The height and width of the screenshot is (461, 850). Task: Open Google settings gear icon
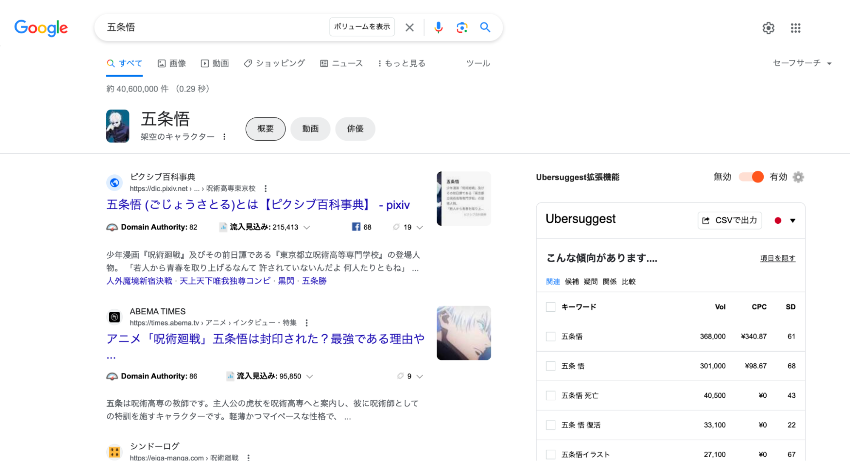[768, 28]
